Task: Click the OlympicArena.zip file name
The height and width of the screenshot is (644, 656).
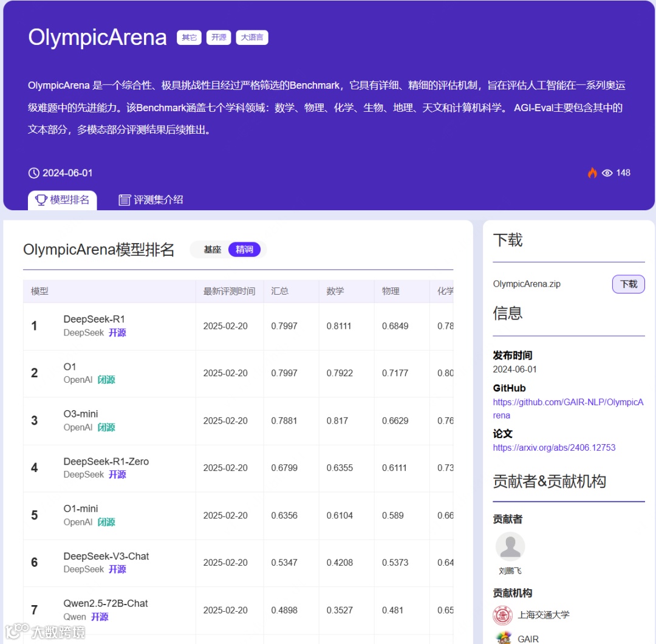Action: pyautogui.click(x=527, y=284)
